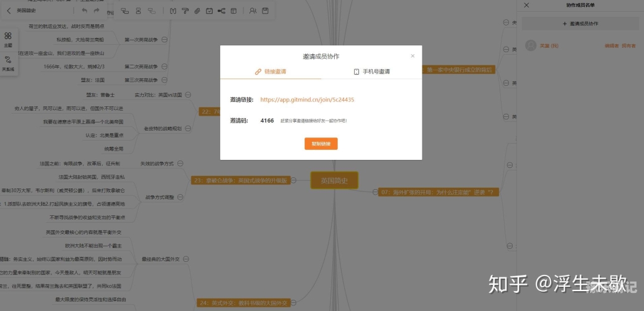The width and height of the screenshot is (644, 311).
Task: Open the structure/branch layout icon
Action: click(222, 11)
